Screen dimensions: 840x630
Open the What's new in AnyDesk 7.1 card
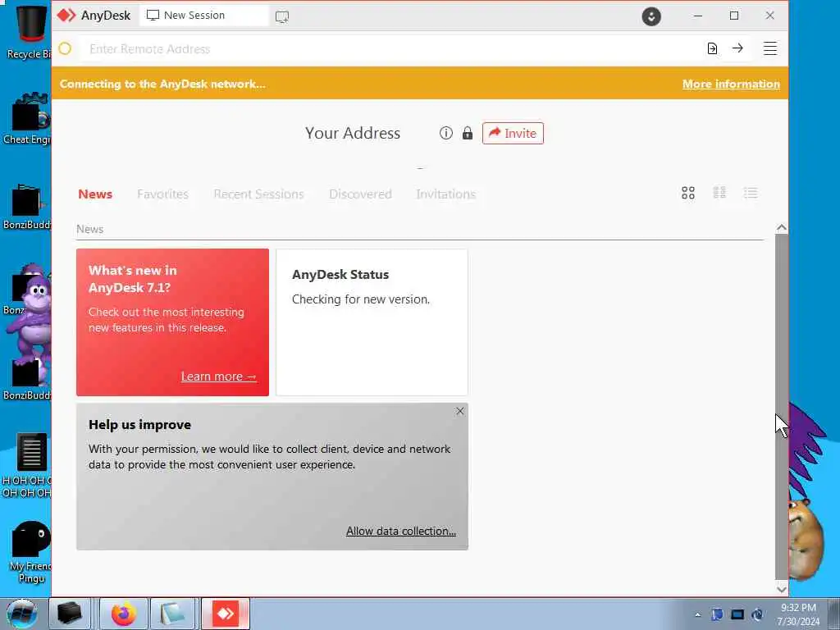coord(172,322)
